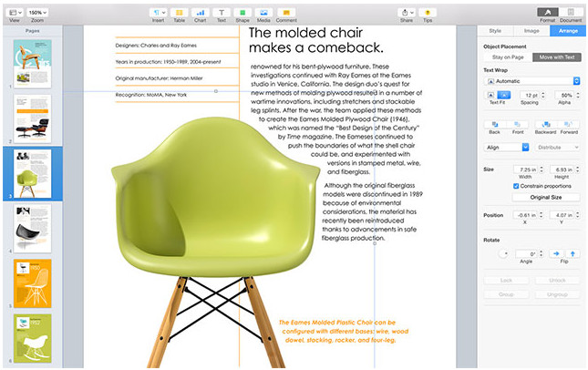Adjust the Width stepper arrows

542,170
